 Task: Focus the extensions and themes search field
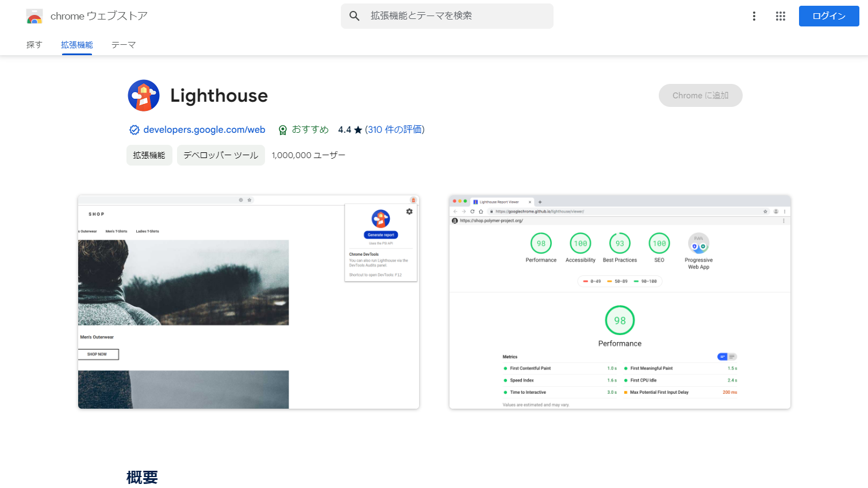(447, 16)
